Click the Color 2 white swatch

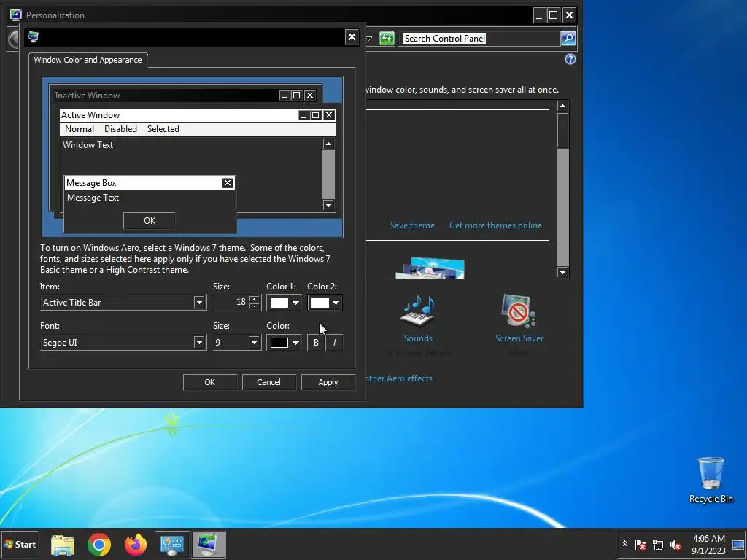click(320, 303)
